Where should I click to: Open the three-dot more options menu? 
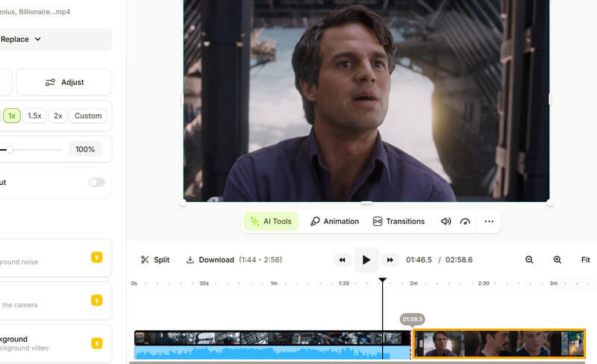pos(489,222)
